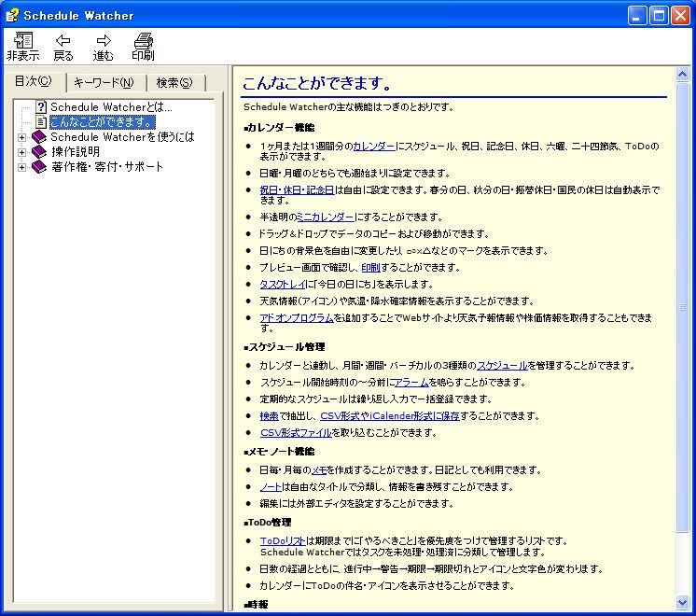
Task: Maximize the Schedule Watcher window
Action: pos(660,16)
